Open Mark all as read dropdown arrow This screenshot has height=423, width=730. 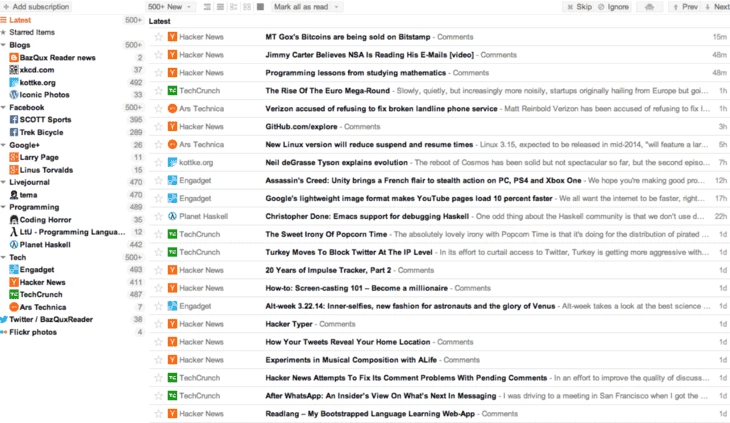(336, 7)
